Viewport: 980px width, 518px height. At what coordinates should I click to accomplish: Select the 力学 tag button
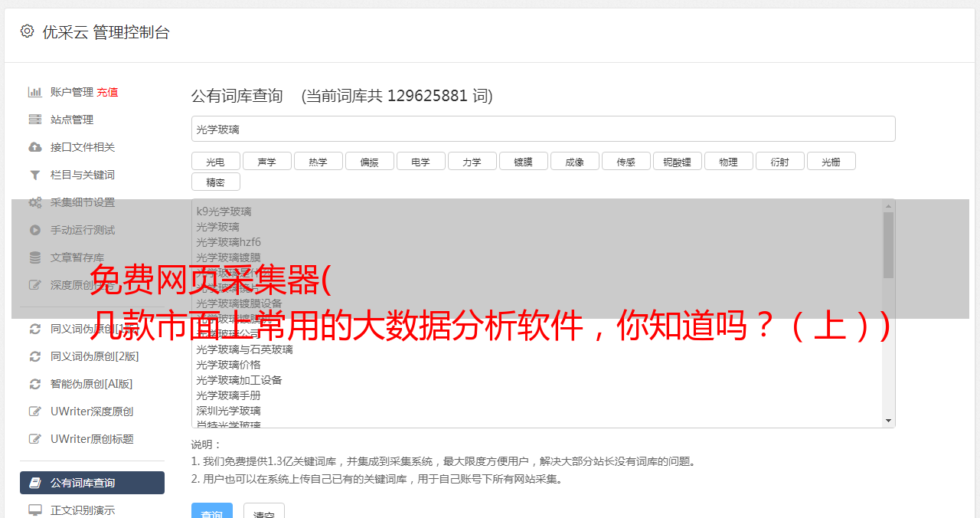click(x=472, y=161)
